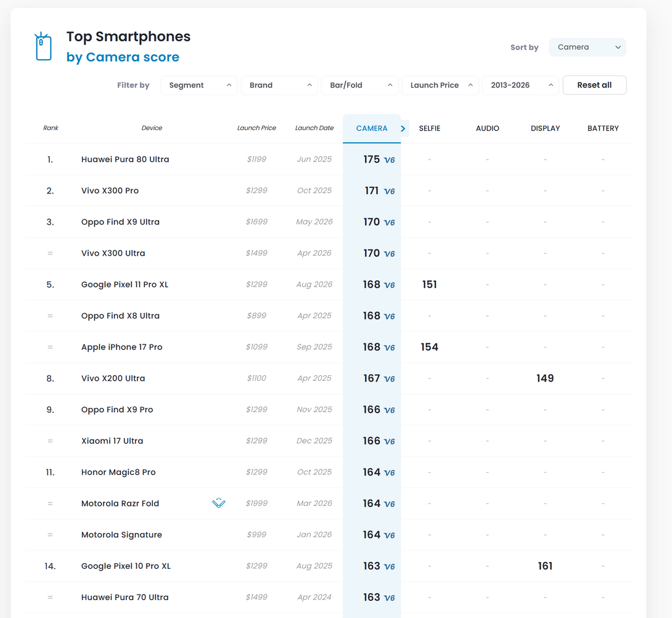
Task: Click the 175 camera score for Huawei Pura 80 Ultra
Action: 372,160
